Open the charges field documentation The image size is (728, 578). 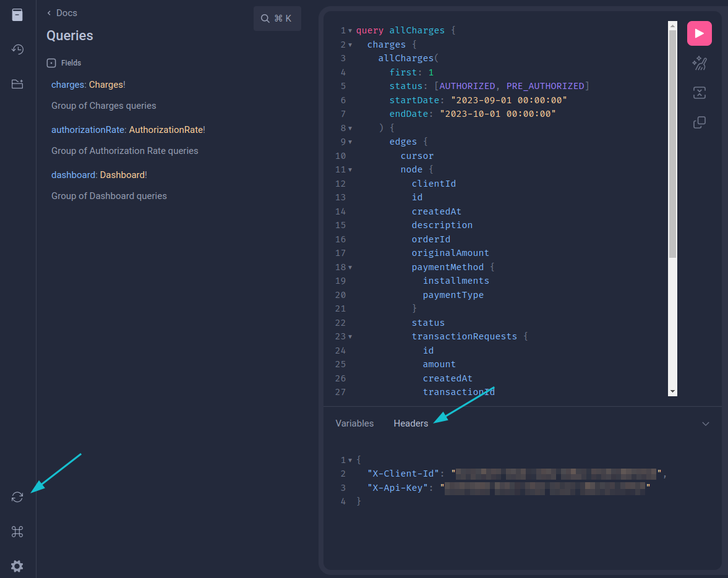[68, 85]
